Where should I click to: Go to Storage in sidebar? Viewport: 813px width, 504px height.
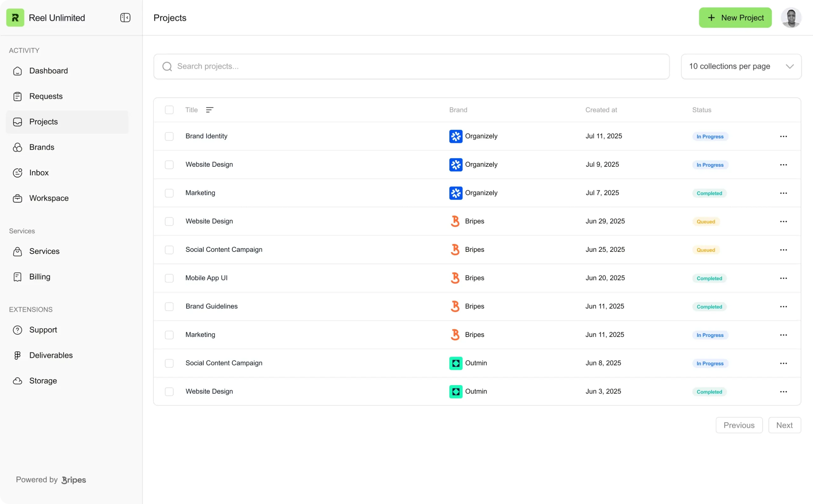(67, 381)
